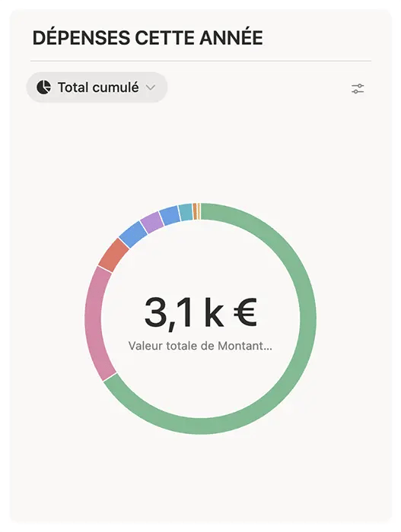Select the pink donut segment
Screen dimensions: 401x532
point(94,322)
